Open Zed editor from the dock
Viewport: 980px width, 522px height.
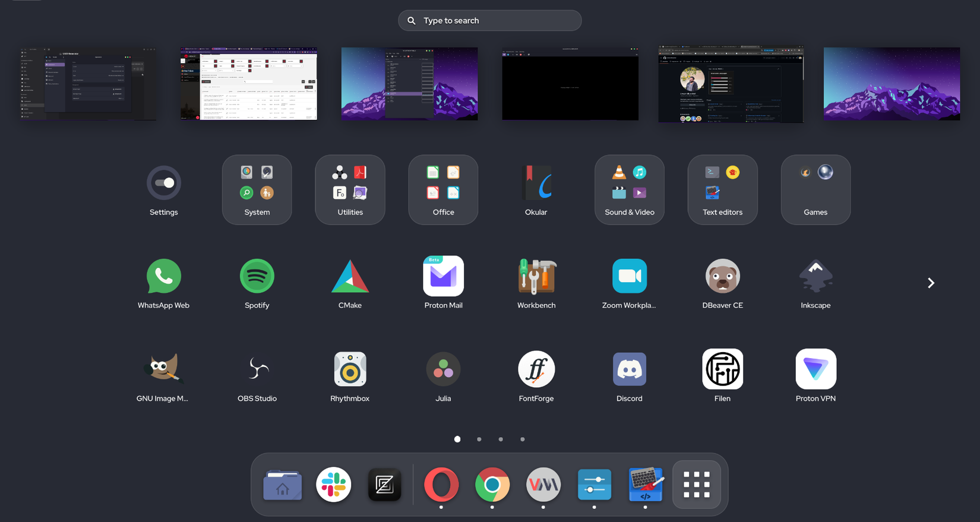point(384,485)
